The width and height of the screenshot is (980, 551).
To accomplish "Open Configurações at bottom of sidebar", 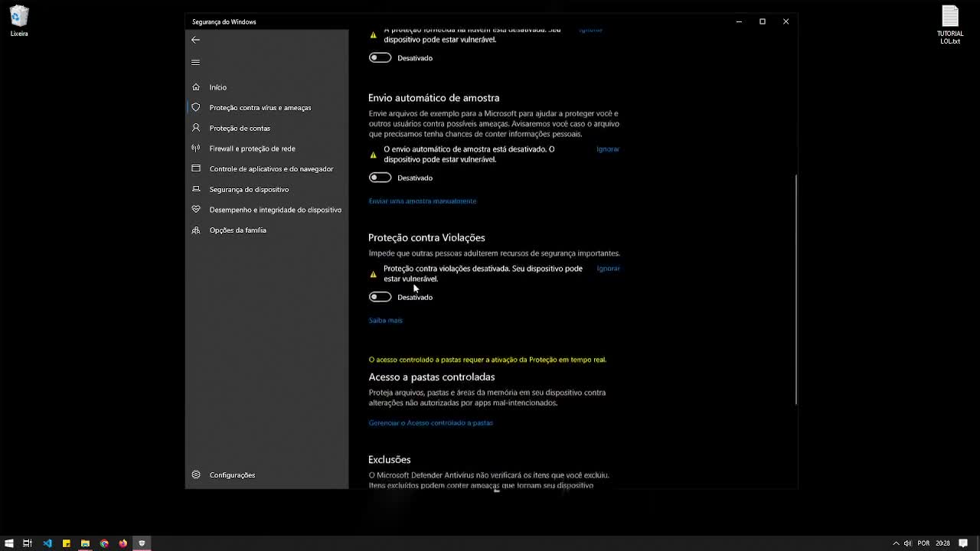I will (233, 474).
